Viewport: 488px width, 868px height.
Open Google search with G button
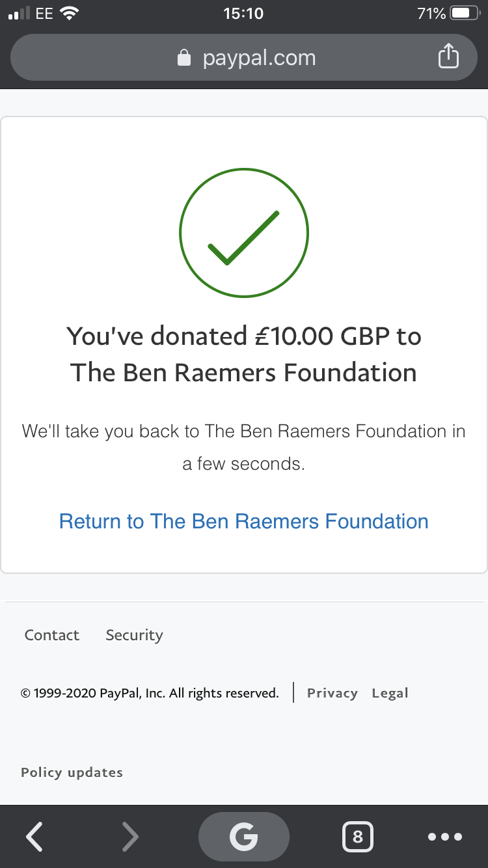(x=243, y=837)
